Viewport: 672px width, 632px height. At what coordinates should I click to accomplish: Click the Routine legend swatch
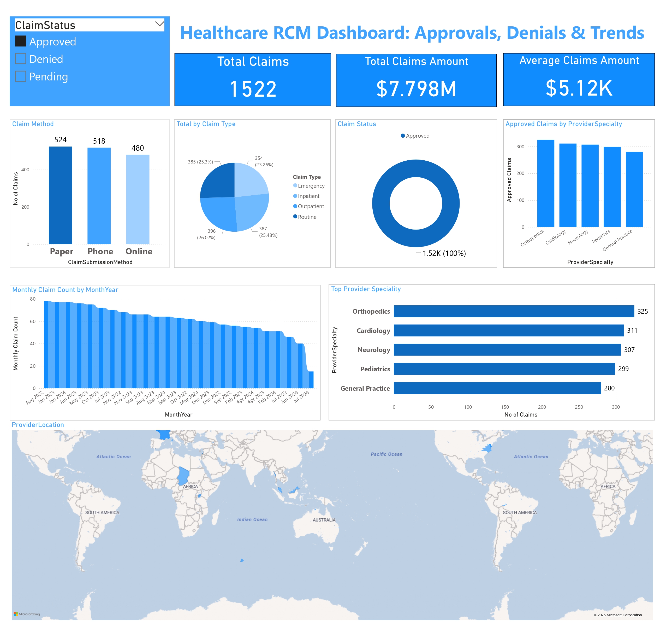[295, 216]
